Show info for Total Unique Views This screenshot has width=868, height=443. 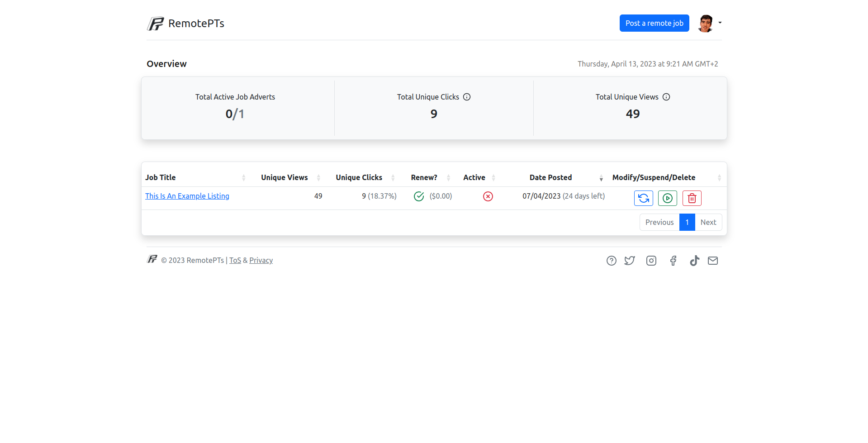point(666,97)
